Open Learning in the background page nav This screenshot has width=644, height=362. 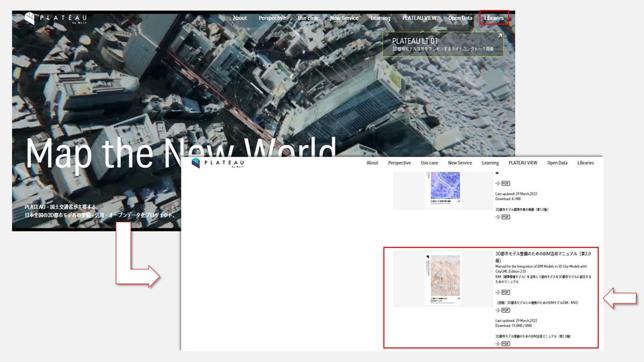tap(380, 18)
